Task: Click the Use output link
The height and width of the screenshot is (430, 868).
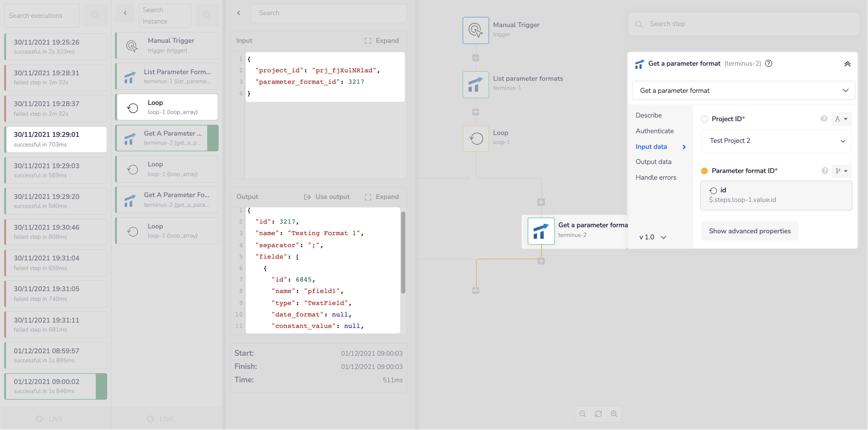Action: point(327,197)
